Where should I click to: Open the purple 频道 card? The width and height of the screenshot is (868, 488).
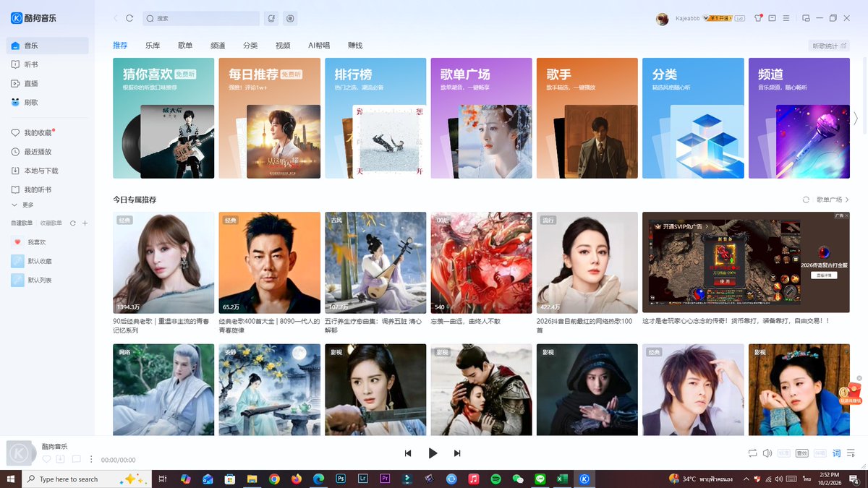pyautogui.click(x=799, y=118)
